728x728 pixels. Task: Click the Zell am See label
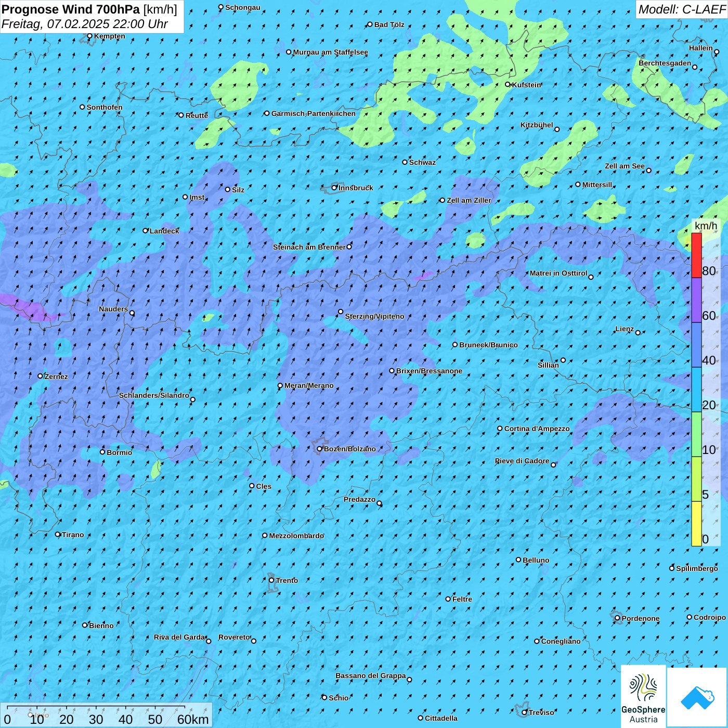pos(625,166)
